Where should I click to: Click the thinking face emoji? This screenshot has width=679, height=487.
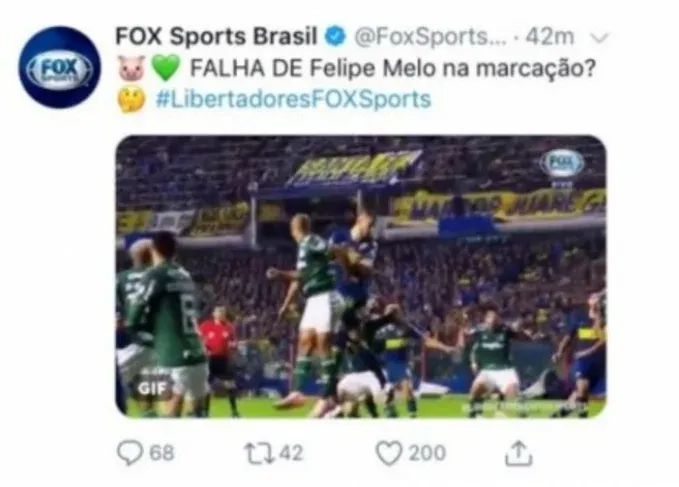(x=131, y=100)
